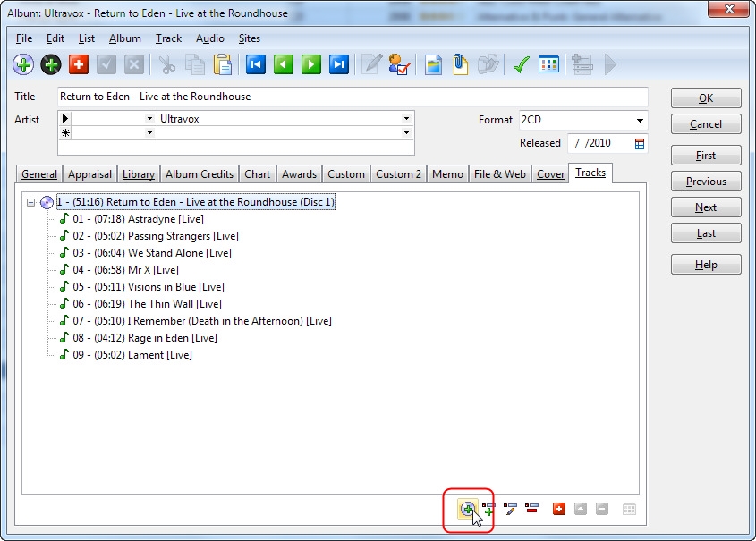The image size is (756, 541).
Task: Switch to the General tab
Action: coord(39,174)
